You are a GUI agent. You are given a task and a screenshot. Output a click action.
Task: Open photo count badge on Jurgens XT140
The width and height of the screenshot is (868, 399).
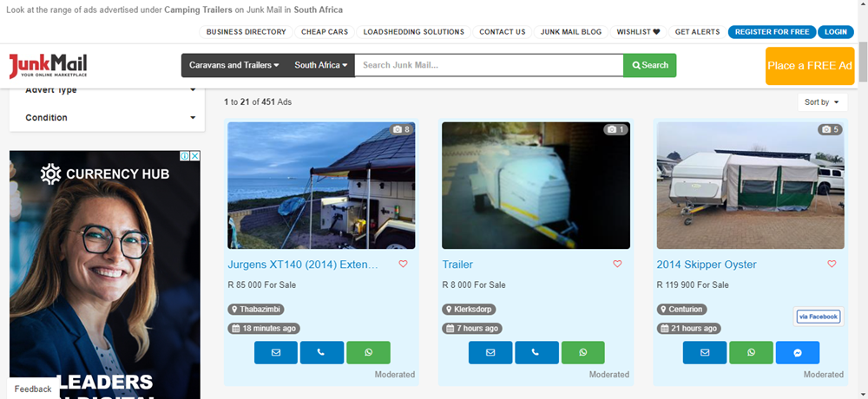click(401, 129)
